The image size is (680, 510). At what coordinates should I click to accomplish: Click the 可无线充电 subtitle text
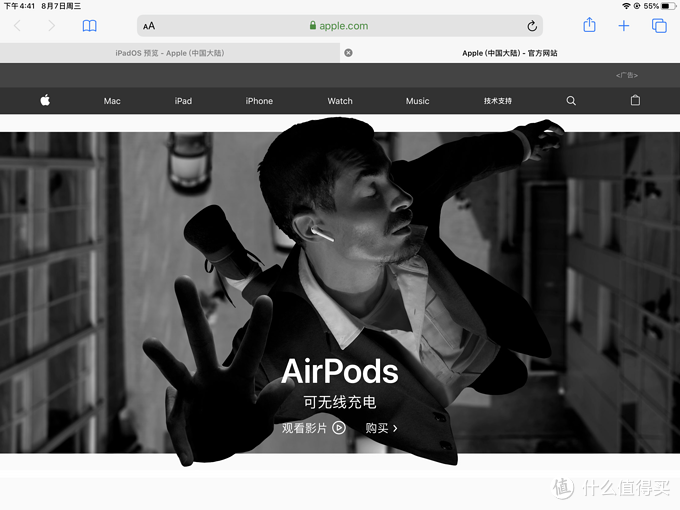(340, 402)
